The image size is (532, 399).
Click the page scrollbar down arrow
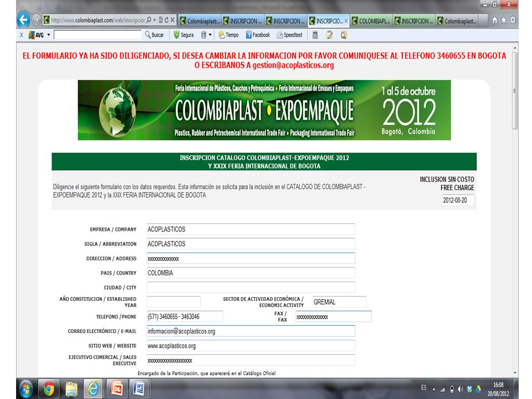point(515,373)
